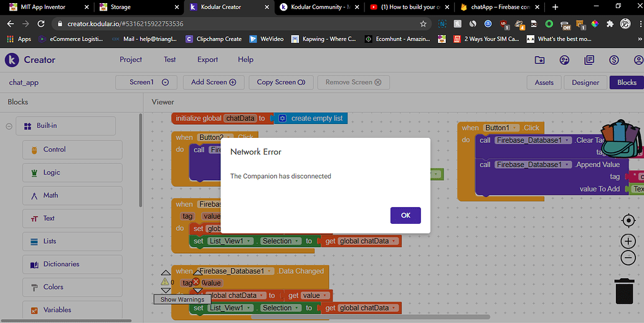644x323 pixels.
Task: Click the Remove Screen button
Action: click(x=353, y=82)
